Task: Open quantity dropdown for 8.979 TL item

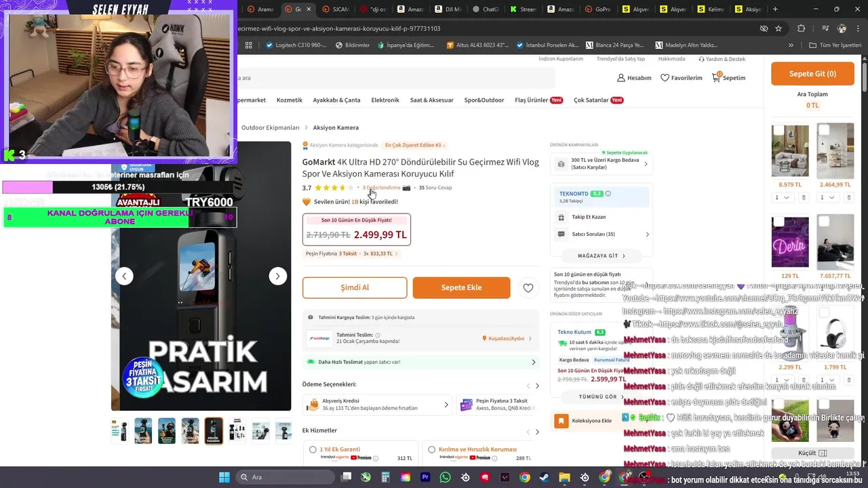Action: [x=782, y=198]
